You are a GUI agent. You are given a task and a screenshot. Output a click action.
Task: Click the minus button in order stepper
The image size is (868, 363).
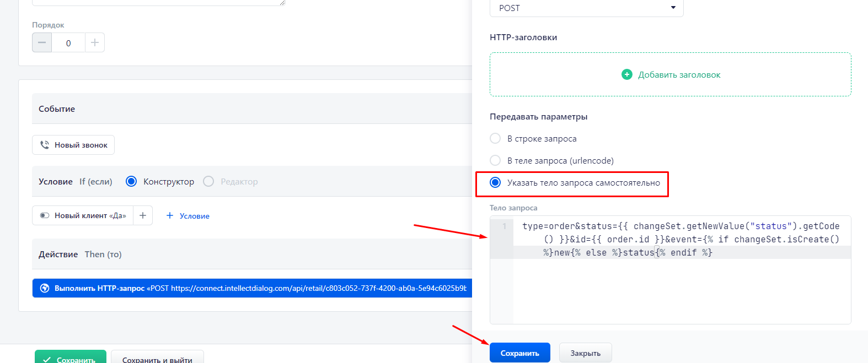(42, 42)
